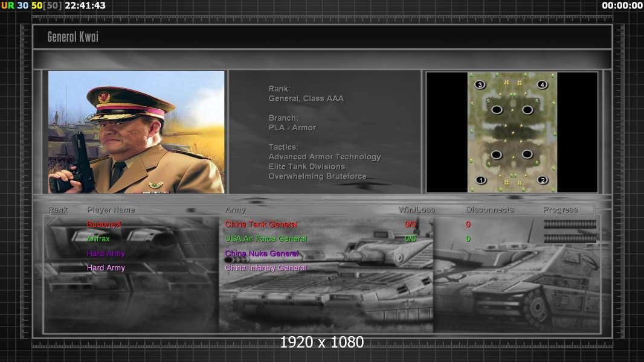Viewport: 644px width, 362px height.
Task: Click start position 1 marker on minimap
Action: point(480,180)
